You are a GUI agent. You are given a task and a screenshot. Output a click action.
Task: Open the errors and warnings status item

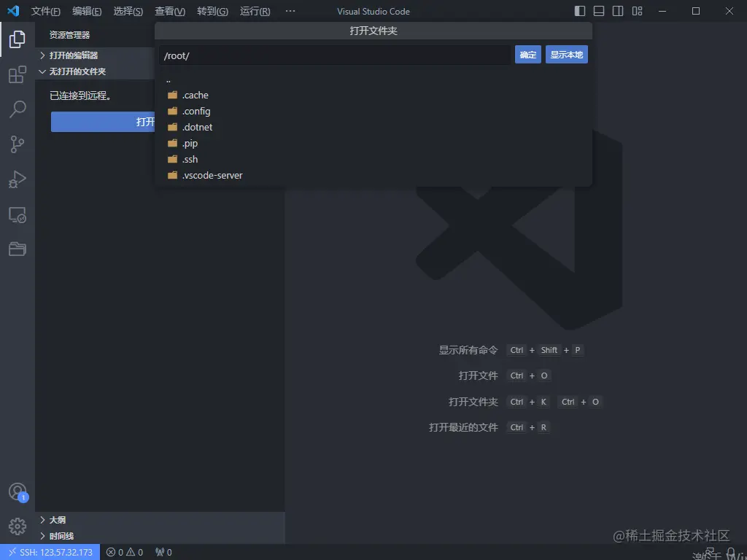pyautogui.click(x=124, y=553)
